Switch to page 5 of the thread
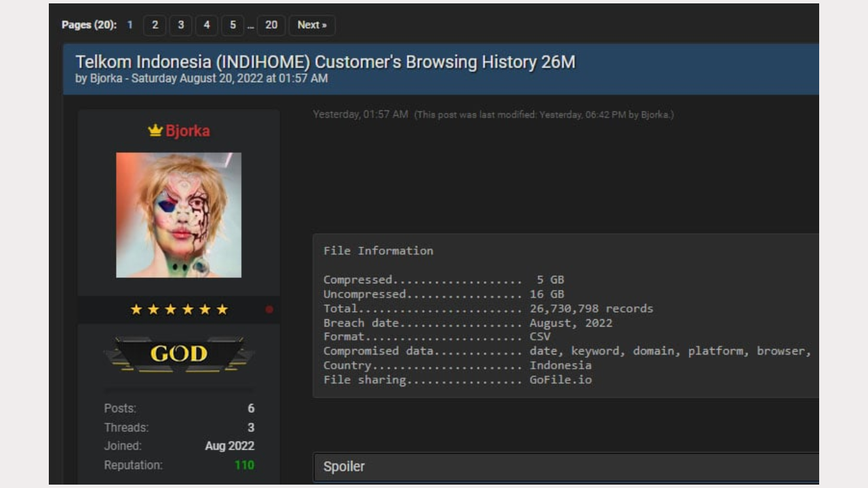The height and width of the screenshot is (488, 868). coord(232,25)
